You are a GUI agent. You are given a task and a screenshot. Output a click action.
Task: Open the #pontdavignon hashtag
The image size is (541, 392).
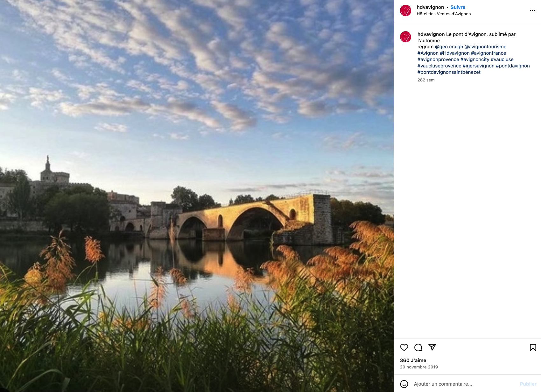point(513,66)
